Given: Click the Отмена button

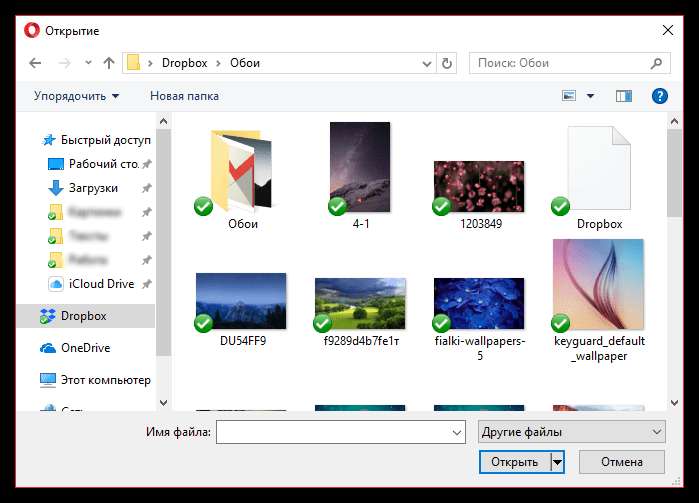Looking at the screenshot, I should point(621,462).
